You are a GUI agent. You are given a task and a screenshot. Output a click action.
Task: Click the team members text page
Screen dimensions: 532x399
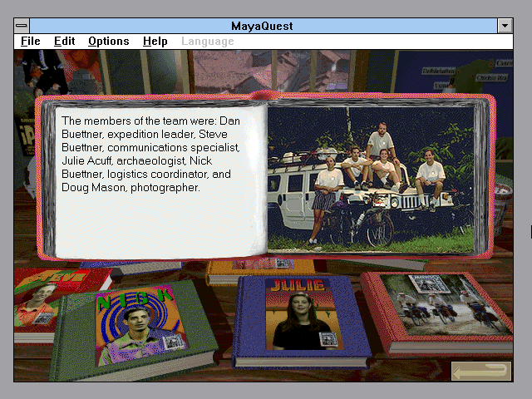pos(160,181)
